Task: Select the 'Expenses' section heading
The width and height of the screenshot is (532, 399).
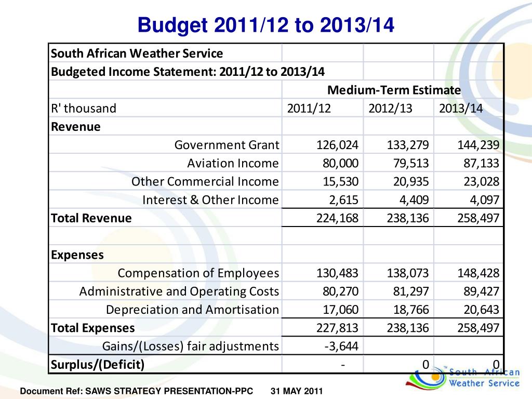Action: coord(77,255)
